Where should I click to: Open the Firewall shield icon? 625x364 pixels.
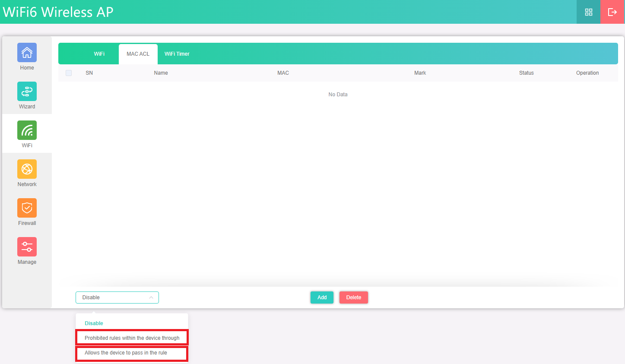(27, 208)
